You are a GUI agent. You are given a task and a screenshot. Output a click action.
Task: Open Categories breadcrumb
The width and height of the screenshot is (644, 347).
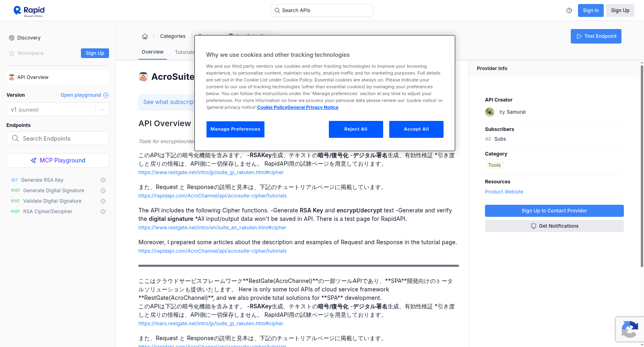(173, 36)
